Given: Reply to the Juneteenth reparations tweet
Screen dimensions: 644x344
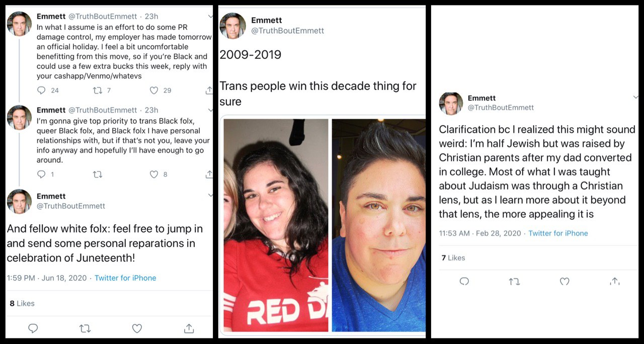Looking at the screenshot, I should coord(33,328).
